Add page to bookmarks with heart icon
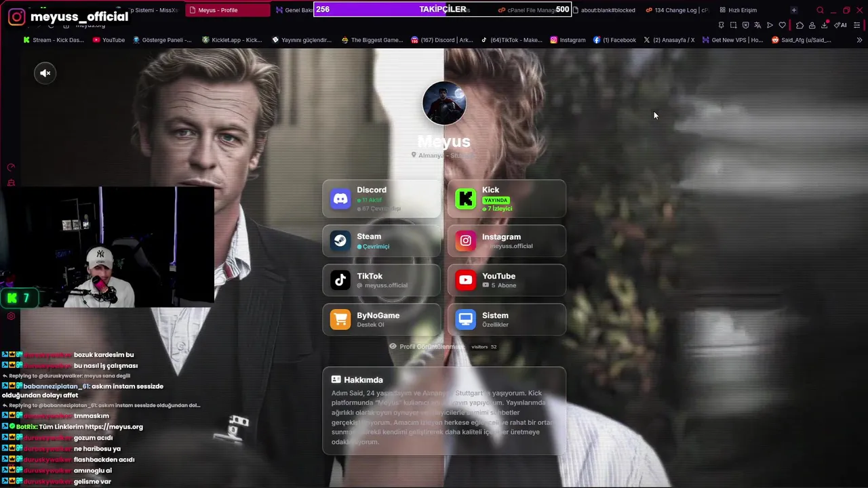This screenshot has height=488, width=868. [782, 25]
